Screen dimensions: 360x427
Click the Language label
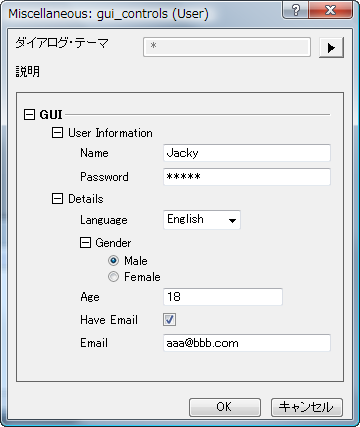(104, 220)
